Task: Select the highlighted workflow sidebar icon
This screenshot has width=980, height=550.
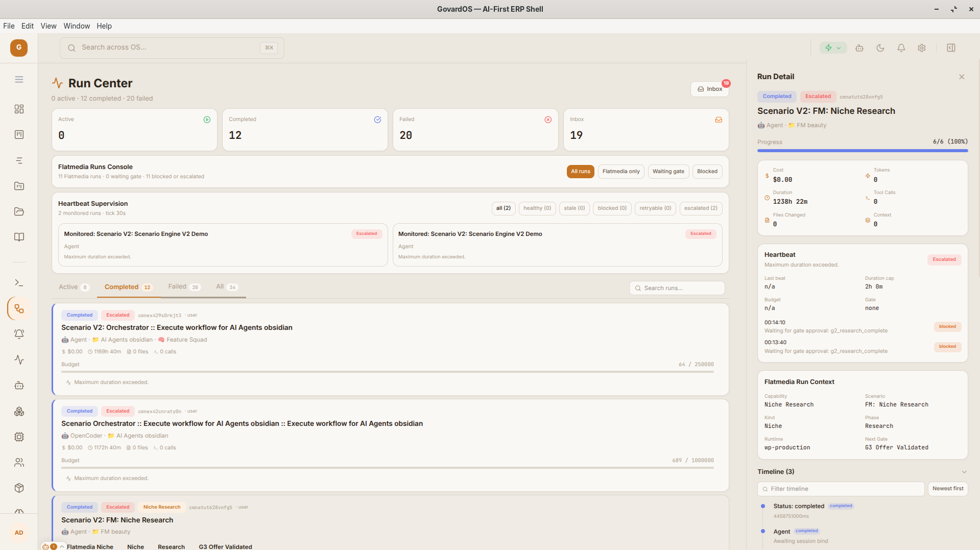Action: point(19,308)
